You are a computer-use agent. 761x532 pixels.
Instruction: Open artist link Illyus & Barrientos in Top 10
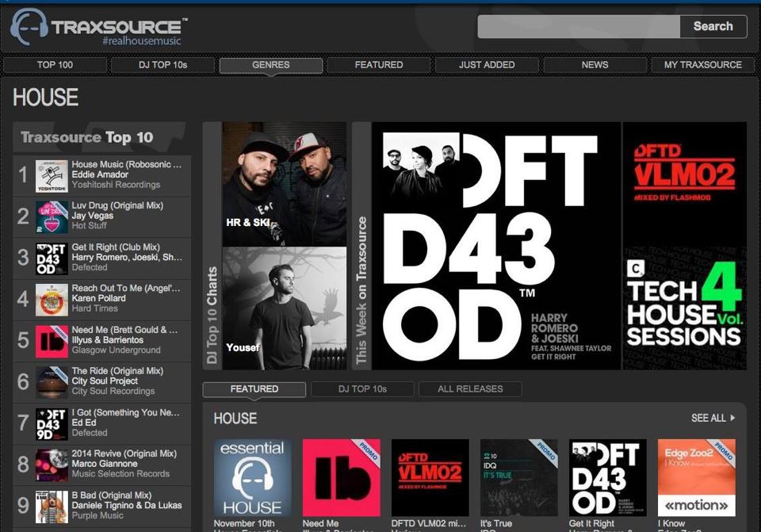pyautogui.click(x=107, y=340)
